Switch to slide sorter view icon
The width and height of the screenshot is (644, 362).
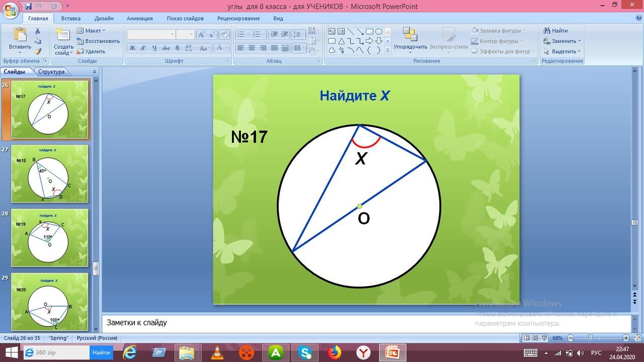click(x=535, y=338)
